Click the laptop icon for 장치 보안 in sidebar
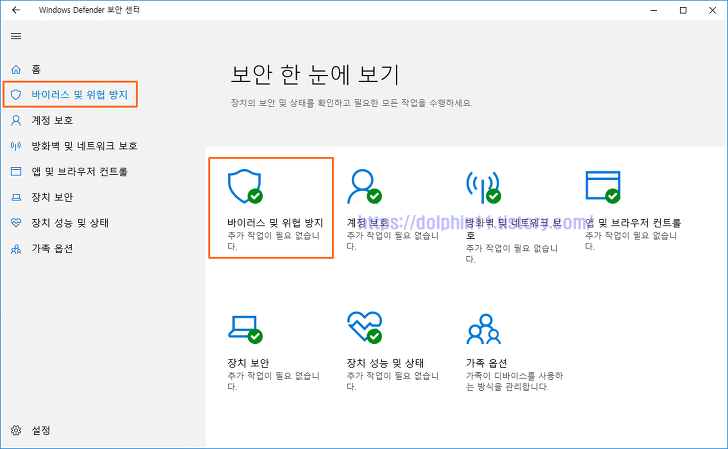 (x=16, y=197)
